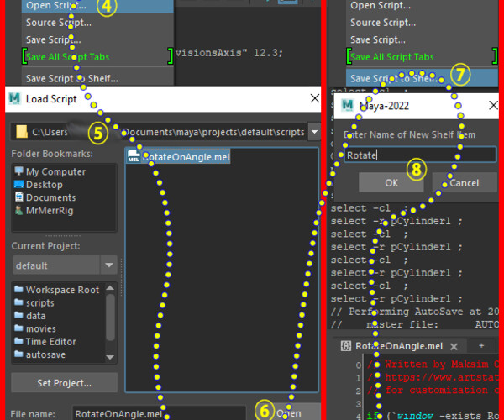Screen dimensions: 504x420
Task: Choose Save Script to Shelf in left menu
Action: [x=97, y=78]
